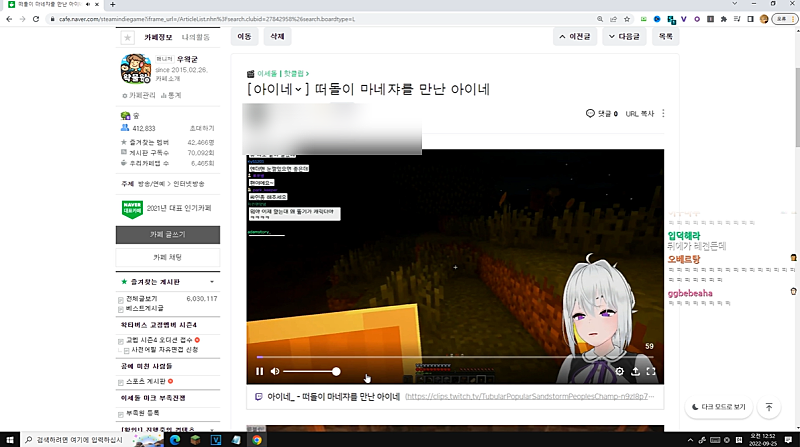Open 고멤 시즌4 오디션 접수 board
This screenshot has width=800, height=447.
click(159, 340)
